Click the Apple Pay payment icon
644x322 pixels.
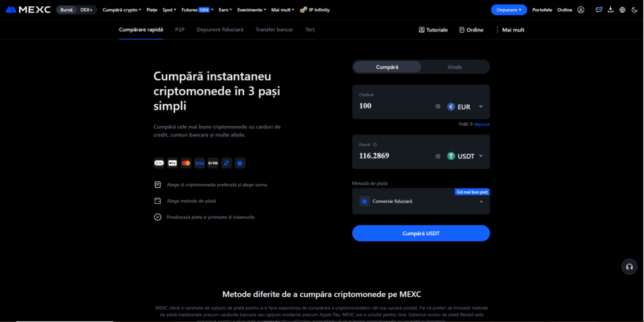[172, 163]
